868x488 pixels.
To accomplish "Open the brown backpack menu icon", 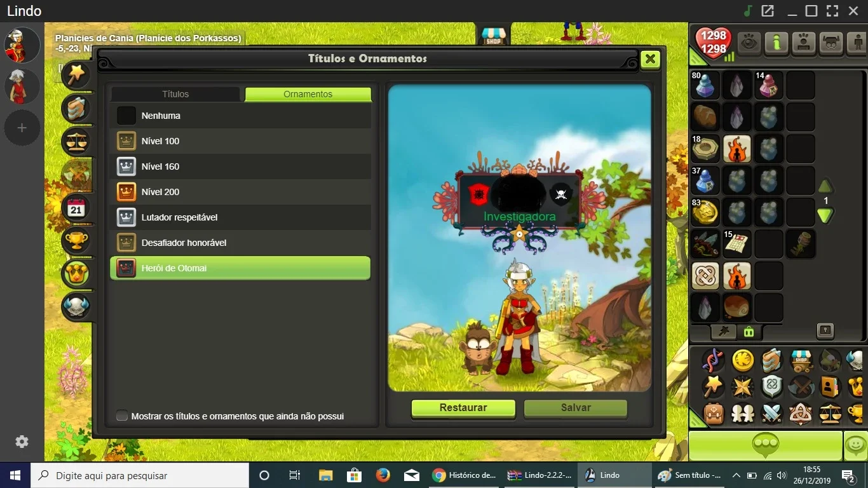I will (713, 414).
